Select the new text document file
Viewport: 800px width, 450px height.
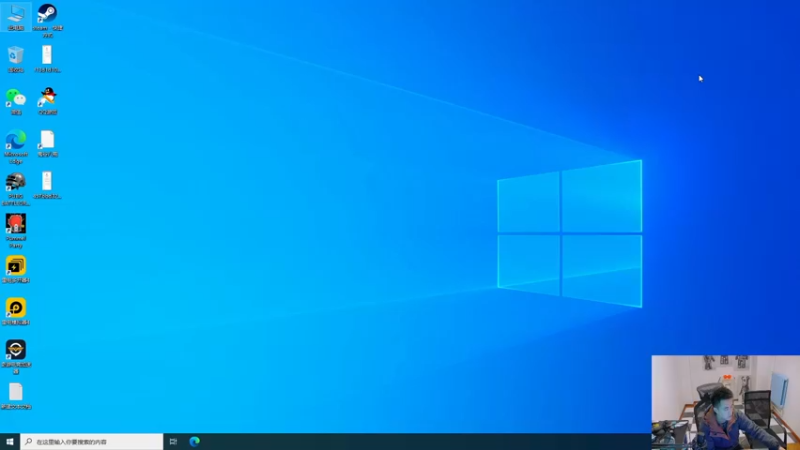tap(16, 396)
